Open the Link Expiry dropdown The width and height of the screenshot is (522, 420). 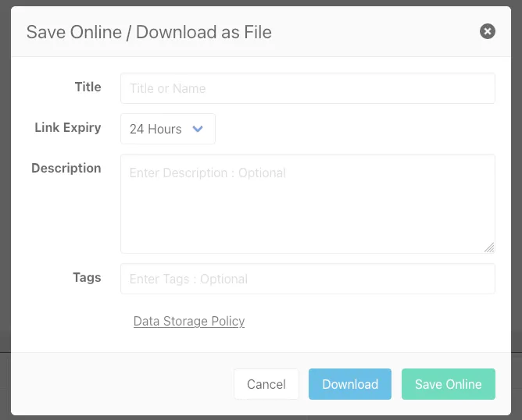click(167, 129)
